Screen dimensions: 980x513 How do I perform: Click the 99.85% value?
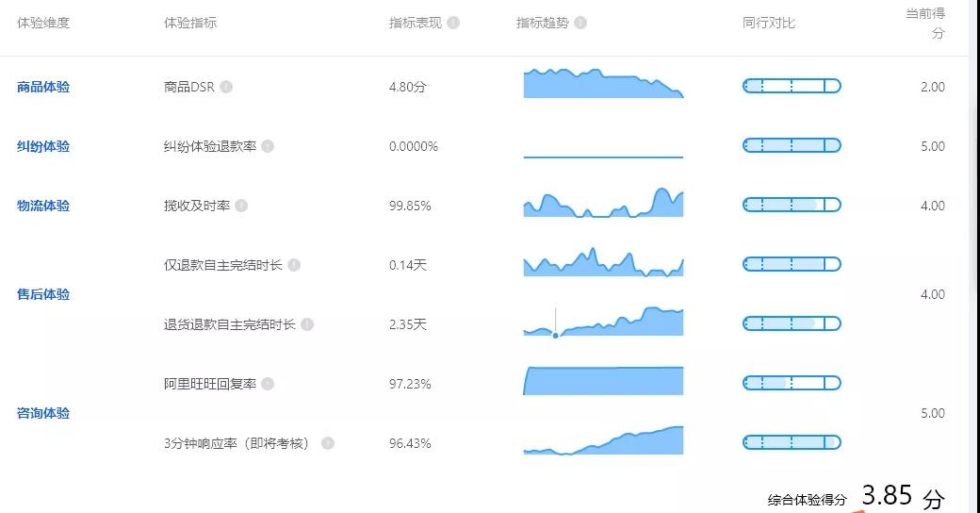click(x=410, y=206)
